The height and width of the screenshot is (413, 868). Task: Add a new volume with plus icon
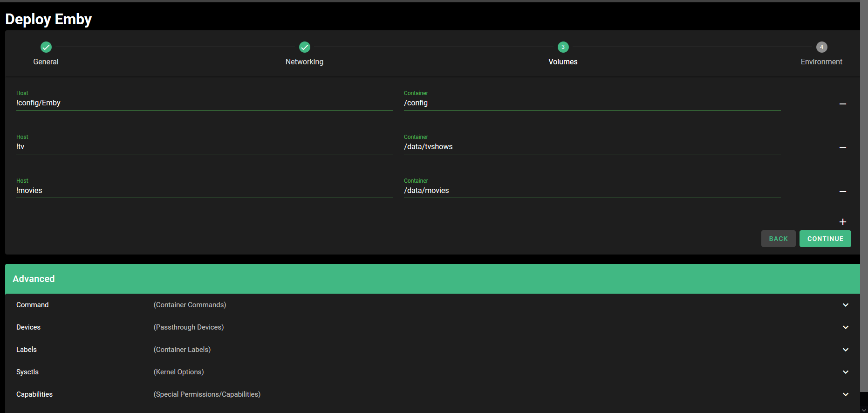coord(842,222)
